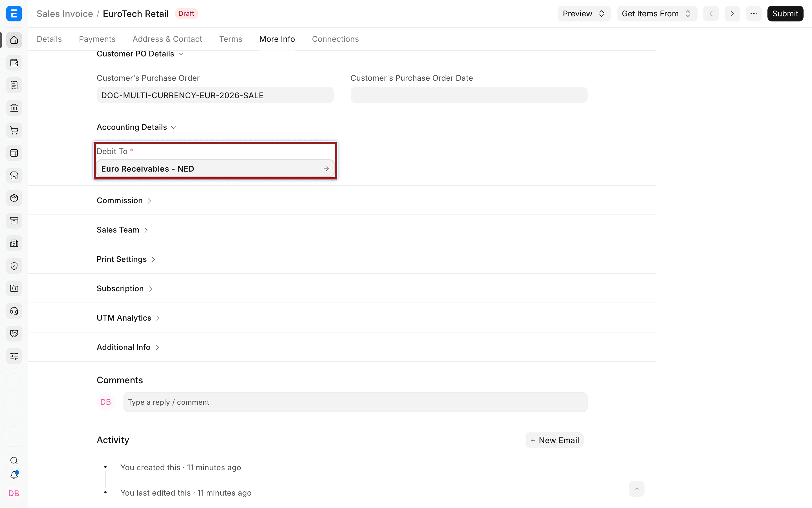
Task: Collapse Accounting Details section
Action: click(x=136, y=127)
